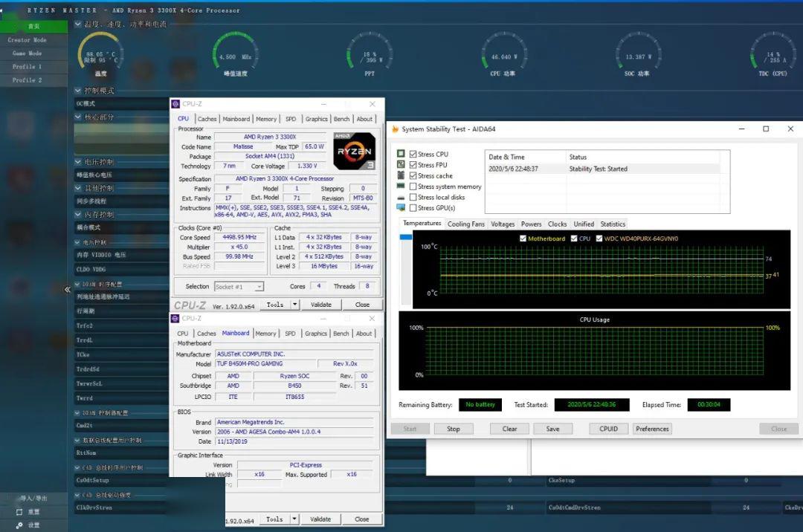
Task: Click the CPU-Z title icon in the Motherboard info window
Action: point(175,318)
